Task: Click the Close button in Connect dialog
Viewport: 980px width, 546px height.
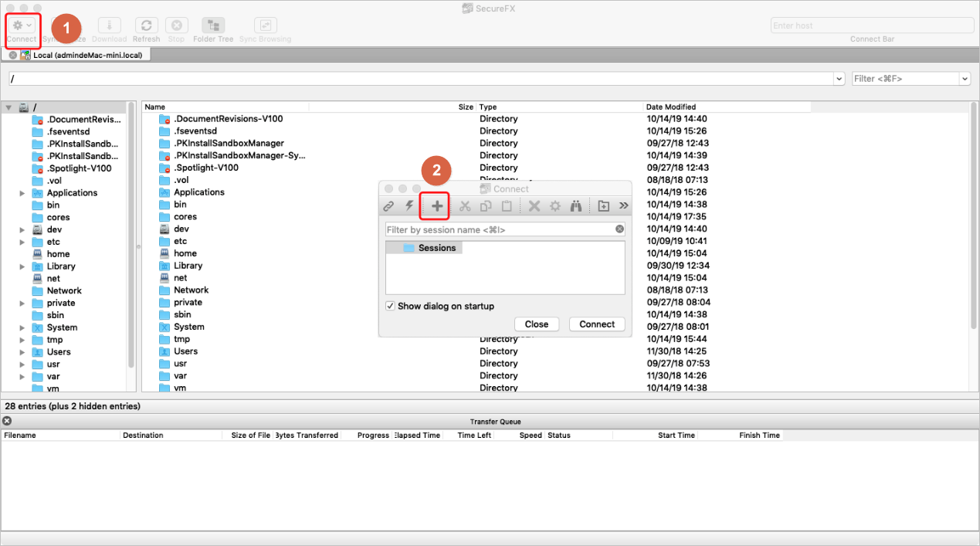Action: click(537, 324)
